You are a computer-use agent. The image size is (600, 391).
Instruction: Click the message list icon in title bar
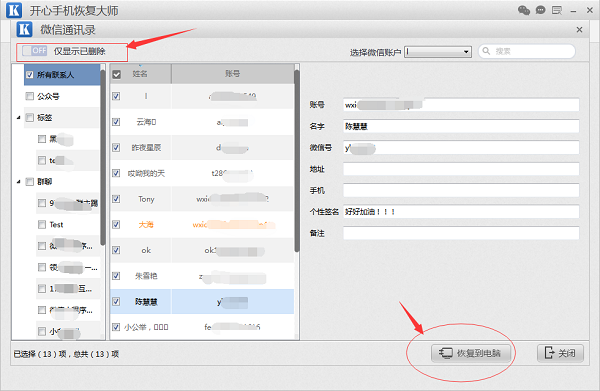[x=557, y=10]
